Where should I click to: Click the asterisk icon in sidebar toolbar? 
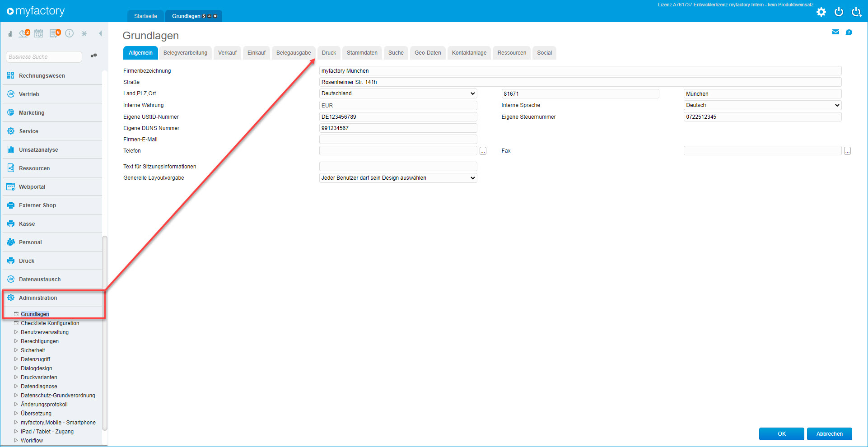click(x=84, y=33)
